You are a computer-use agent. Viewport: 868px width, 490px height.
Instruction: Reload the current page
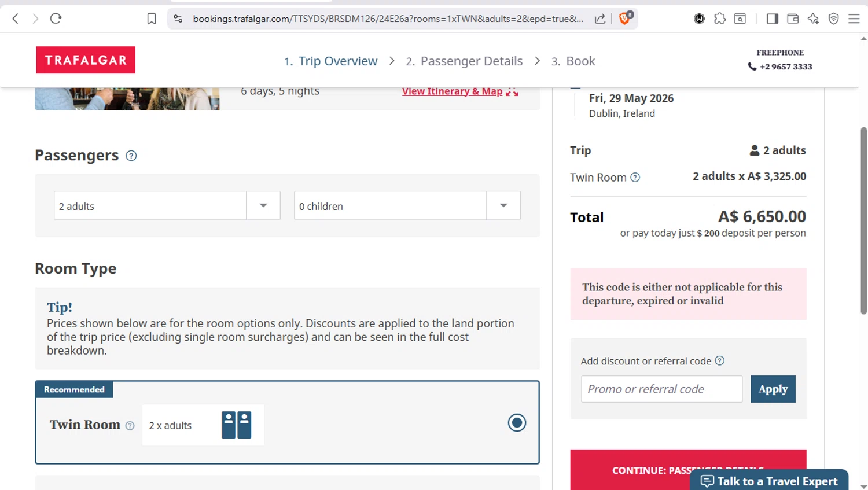point(56,19)
